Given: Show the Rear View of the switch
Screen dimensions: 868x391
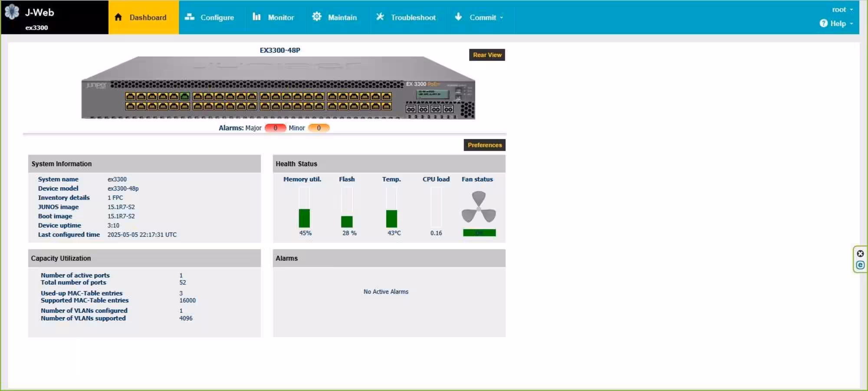Looking at the screenshot, I should click(x=487, y=55).
